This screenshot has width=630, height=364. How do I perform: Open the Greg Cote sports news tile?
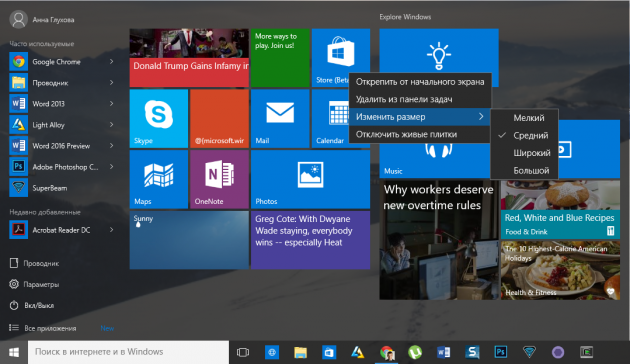(x=310, y=240)
